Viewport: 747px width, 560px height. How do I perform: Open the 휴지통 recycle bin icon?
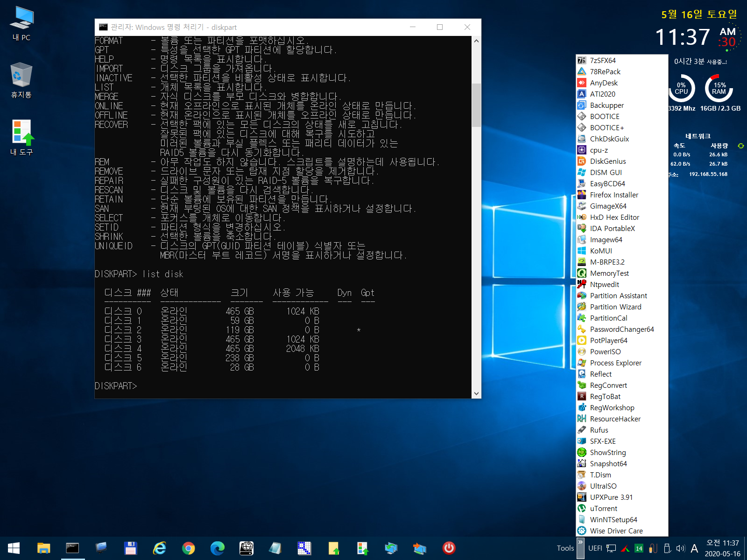21,80
